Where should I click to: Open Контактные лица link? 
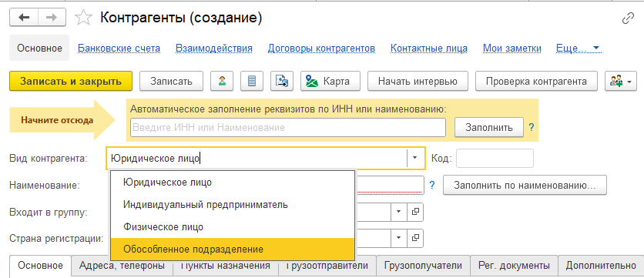coord(429,49)
